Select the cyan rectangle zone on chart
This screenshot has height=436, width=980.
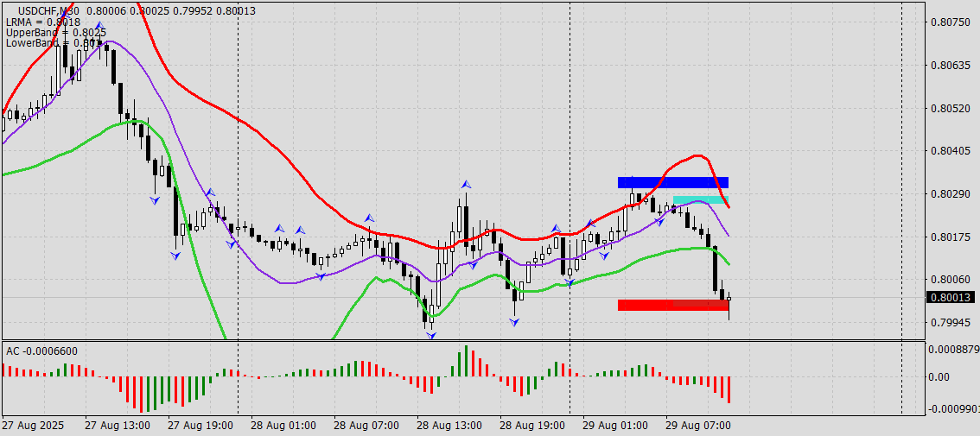point(700,199)
